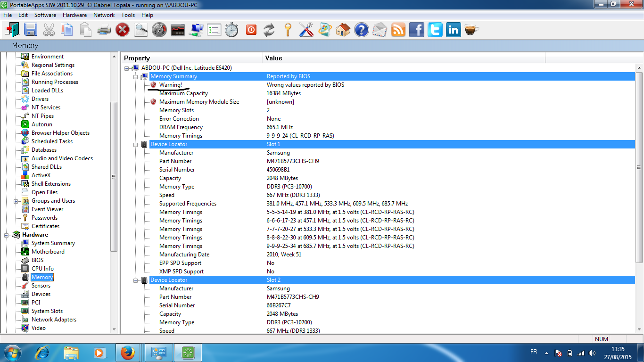Open the File menu
644x362 pixels.
(8, 15)
